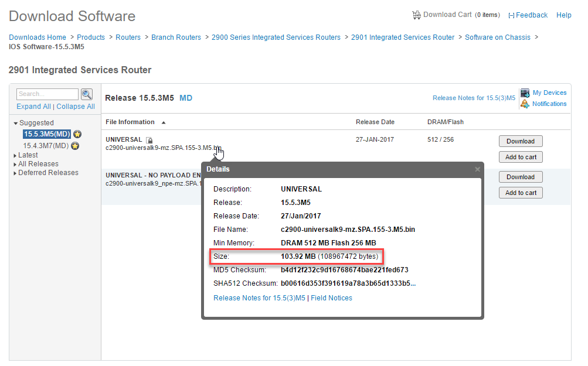This screenshot has width=588, height=366.
Task: Expand the Deferred Releases node
Action: click(15, 173)
